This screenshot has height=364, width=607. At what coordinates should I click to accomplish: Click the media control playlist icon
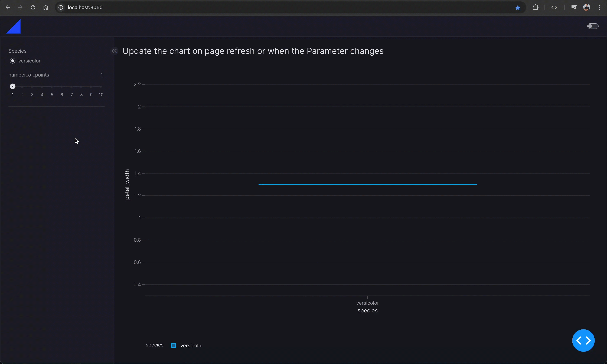(574, 7)
